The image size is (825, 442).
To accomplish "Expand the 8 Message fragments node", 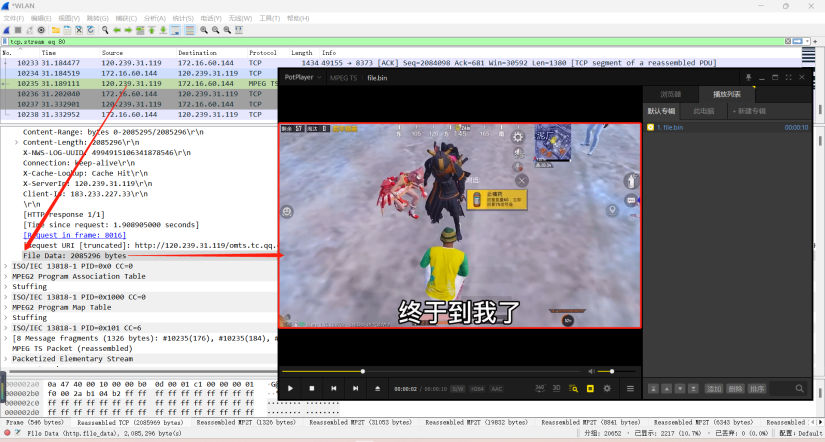I will pos(6,338).
